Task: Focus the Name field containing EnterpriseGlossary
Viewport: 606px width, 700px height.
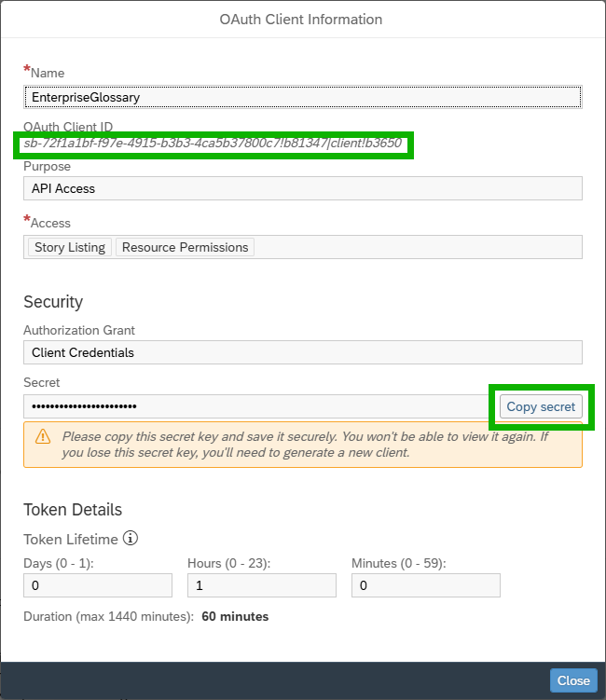Action: pyautogui.click(x=302, y=96)
